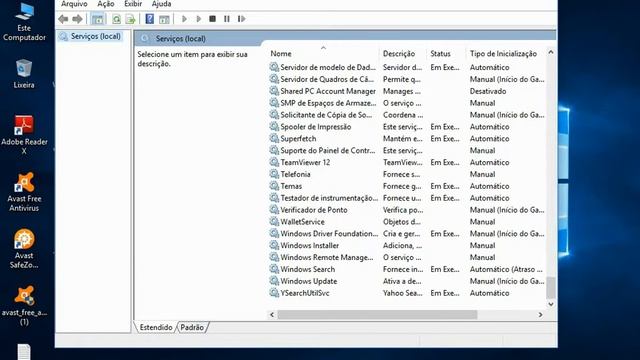Open Help with the question mark icon
This screenshot has width=640, height=360.
pyautogui.click(x=150, y=19)
